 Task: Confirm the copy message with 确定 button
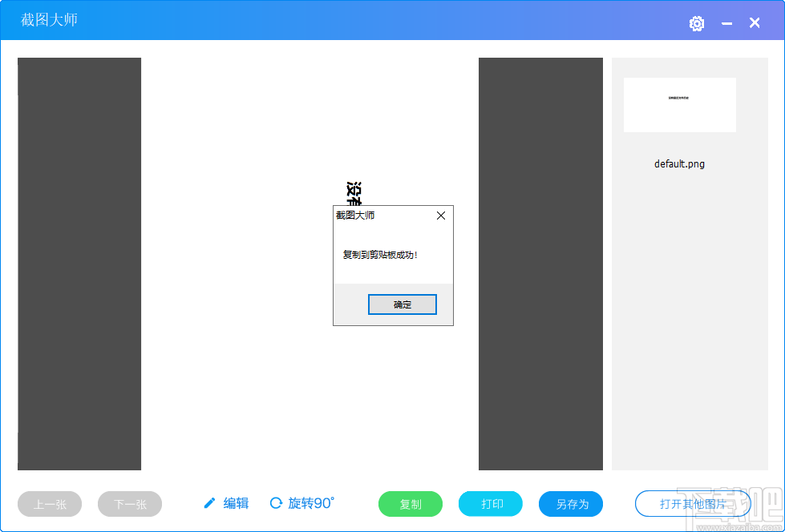[402, 304]
